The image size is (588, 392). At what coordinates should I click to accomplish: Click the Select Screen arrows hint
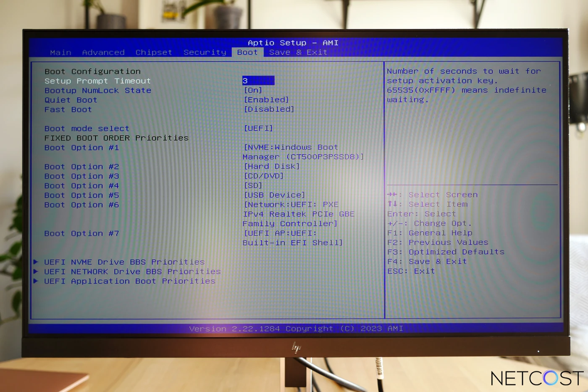pos(432,195)
